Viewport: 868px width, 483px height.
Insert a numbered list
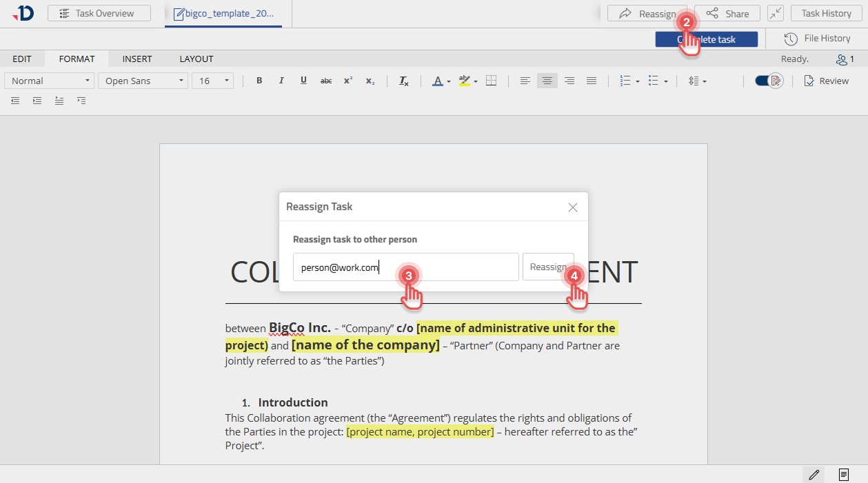626,81
